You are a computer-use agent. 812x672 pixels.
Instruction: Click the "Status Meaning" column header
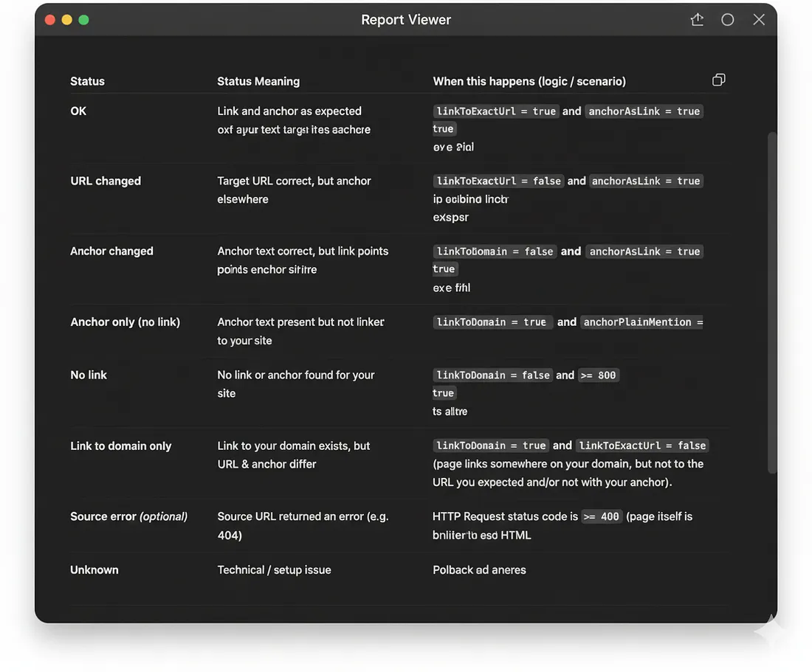(x=258, y=81)
